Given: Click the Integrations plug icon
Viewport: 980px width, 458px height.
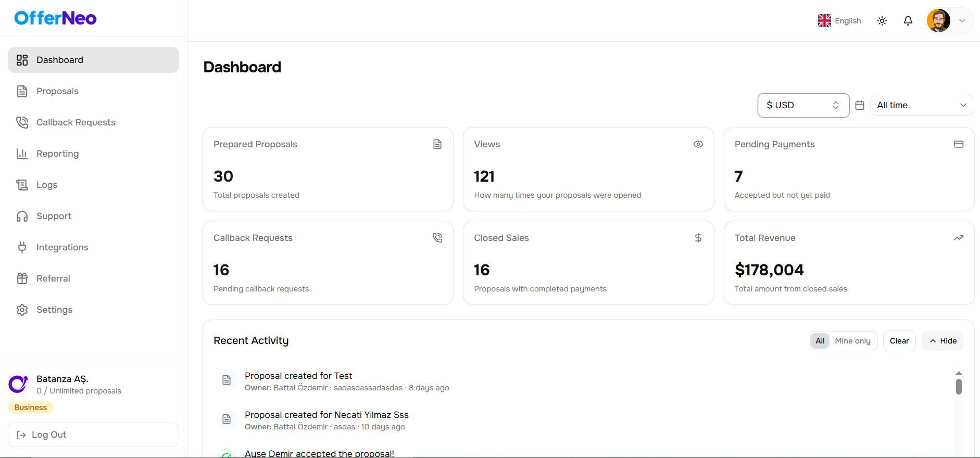Looking at the screenshot, I should (x=22, y=247).
